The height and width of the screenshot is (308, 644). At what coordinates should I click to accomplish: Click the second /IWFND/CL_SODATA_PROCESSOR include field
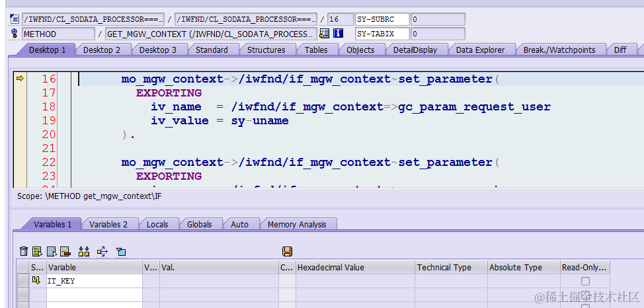[x=246, y=19]
